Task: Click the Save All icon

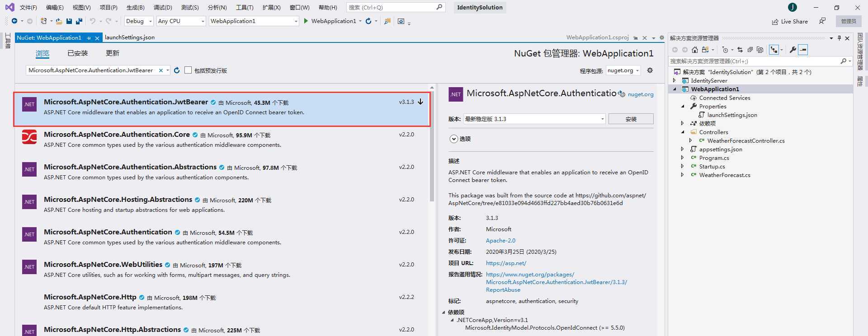Action: pyautogui.click(x=79, y=21)
